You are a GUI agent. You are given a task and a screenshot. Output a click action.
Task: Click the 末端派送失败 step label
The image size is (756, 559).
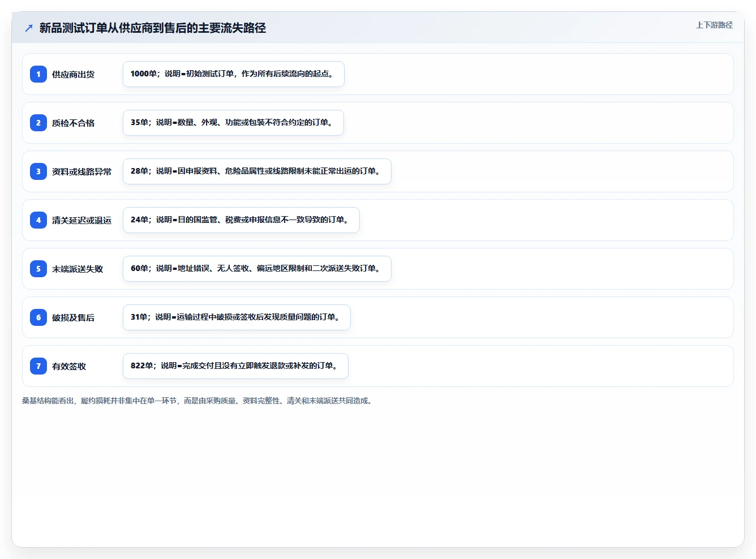pos(78,269)
